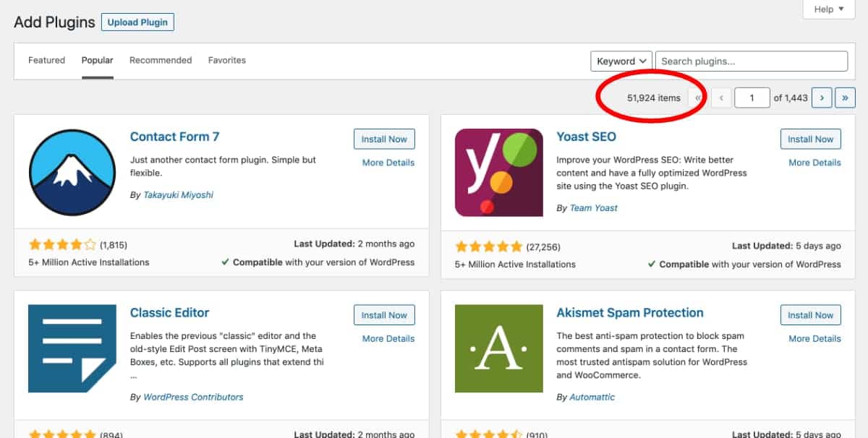The height and width of the screenshot is (438, 868).
Task: Install the Contact Form 7 plugin
Action: click(x=384, y=139)
